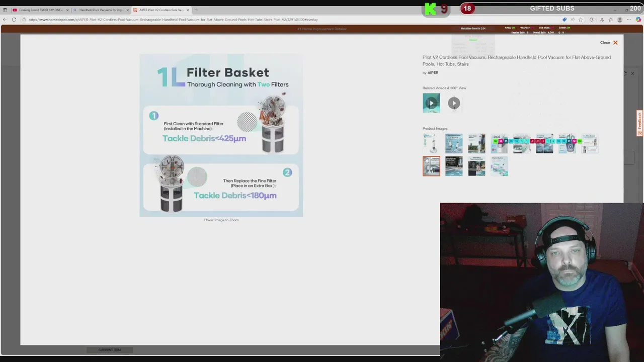Open browser extensions puzzle icon

pos(592,20)
